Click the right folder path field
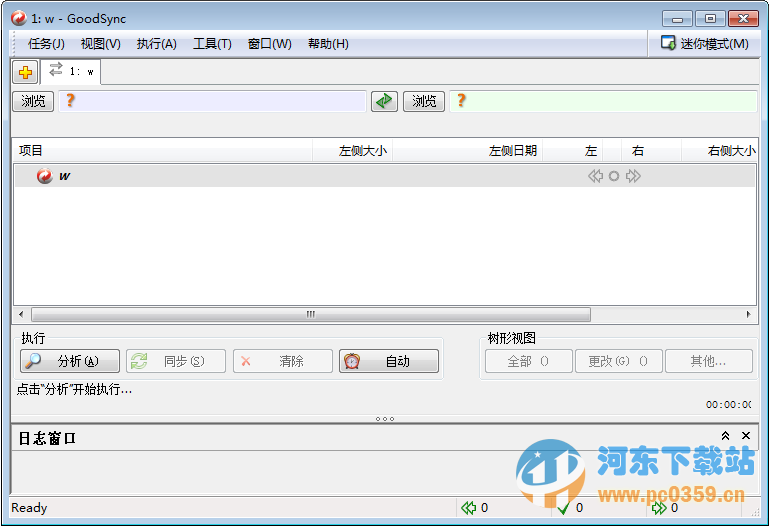This screenshot has width=770, height=526. 604,101
